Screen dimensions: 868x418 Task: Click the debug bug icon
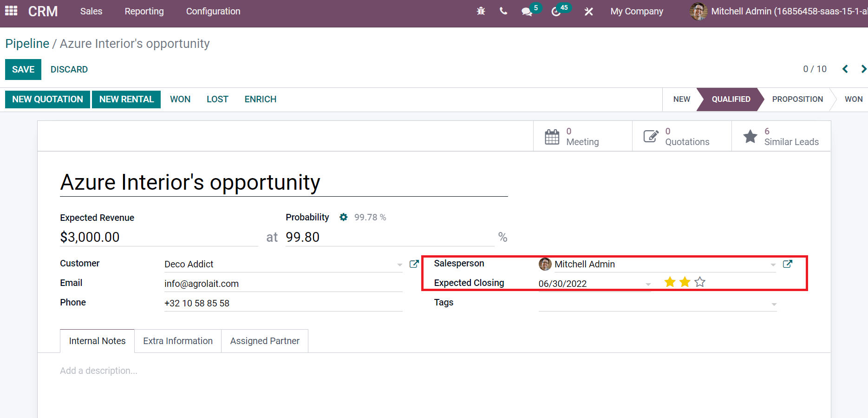(x=481, y=11)
